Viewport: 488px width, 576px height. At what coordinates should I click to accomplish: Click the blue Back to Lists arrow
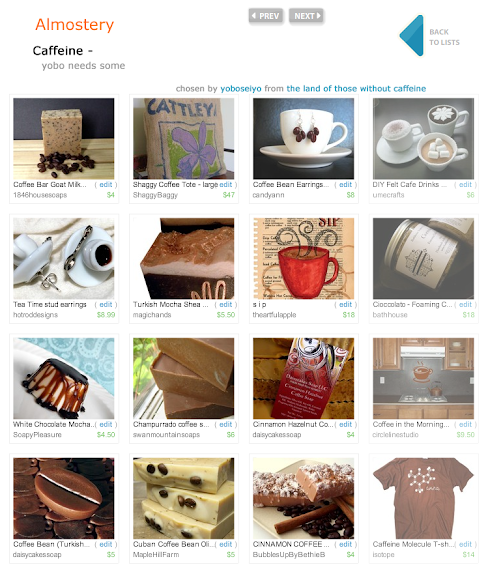(412, 36)
